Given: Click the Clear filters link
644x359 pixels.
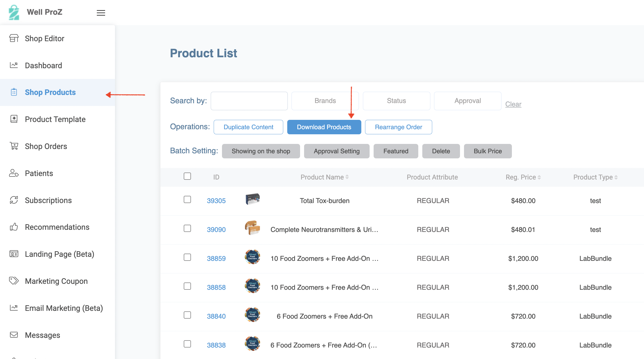Looking at the screenshot, I should coord(513,104).
